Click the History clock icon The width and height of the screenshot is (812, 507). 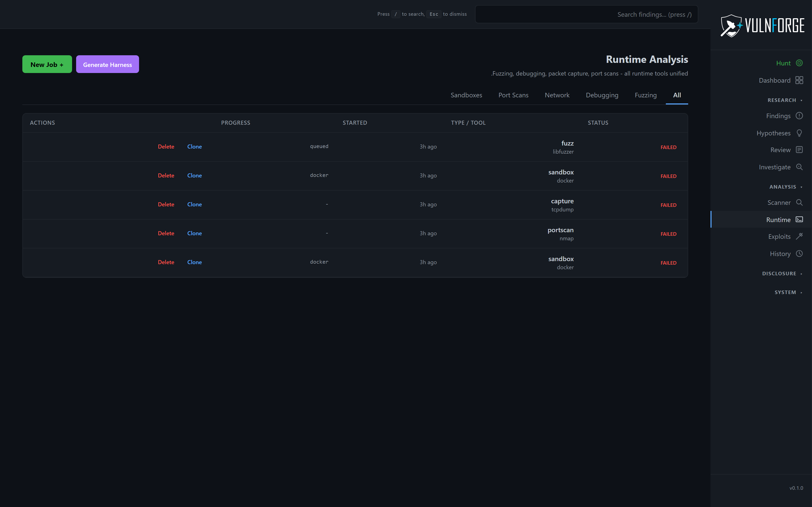(x=799, y=254)
